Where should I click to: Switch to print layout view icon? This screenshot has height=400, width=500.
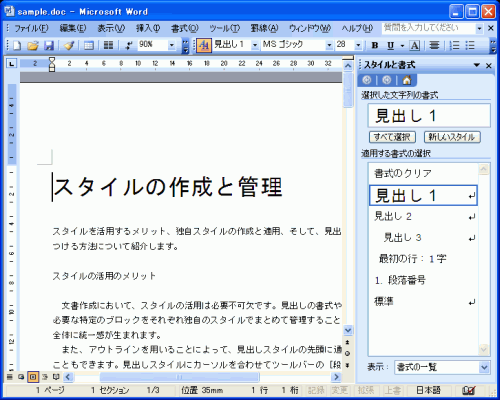(33, 377)
